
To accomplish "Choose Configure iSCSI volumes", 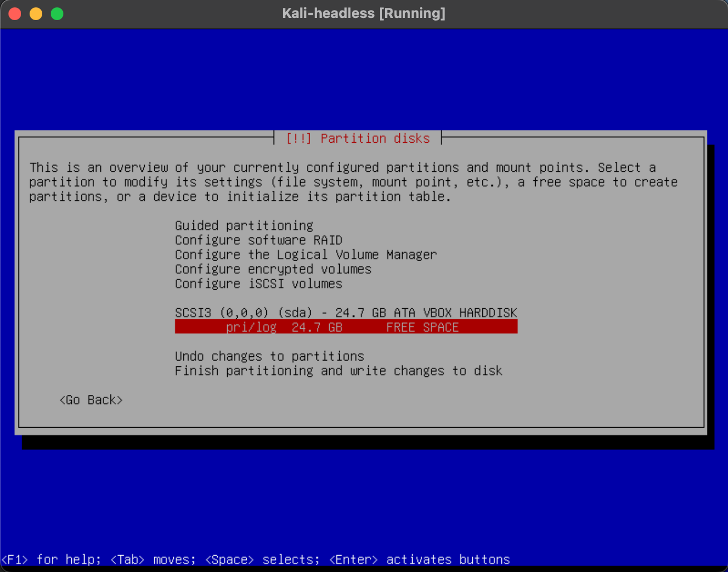I will pyautogui.click(x=258, y=284).
